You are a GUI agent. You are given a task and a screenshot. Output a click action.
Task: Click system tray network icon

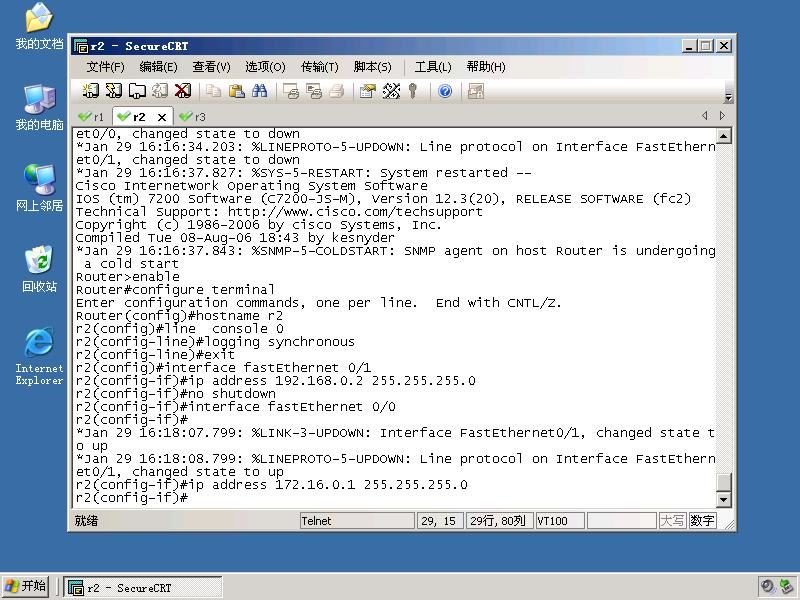click(x=786, y=587)
